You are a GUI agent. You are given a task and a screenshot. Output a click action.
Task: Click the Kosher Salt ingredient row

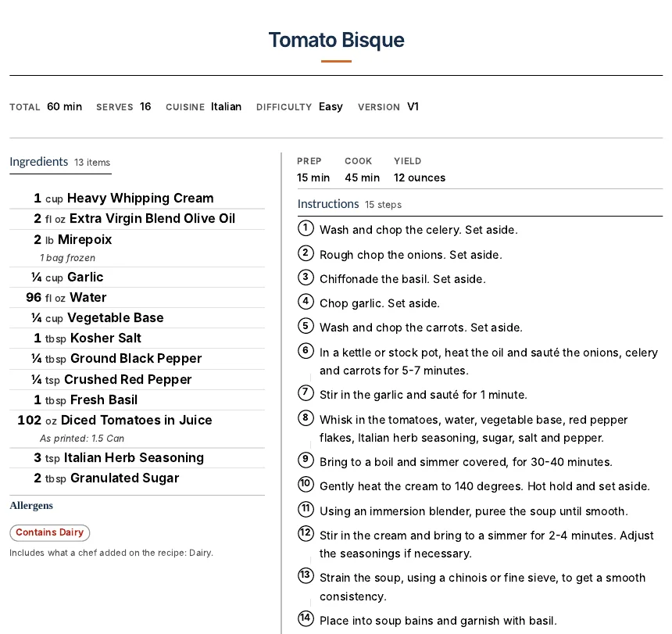click(138, 338)
